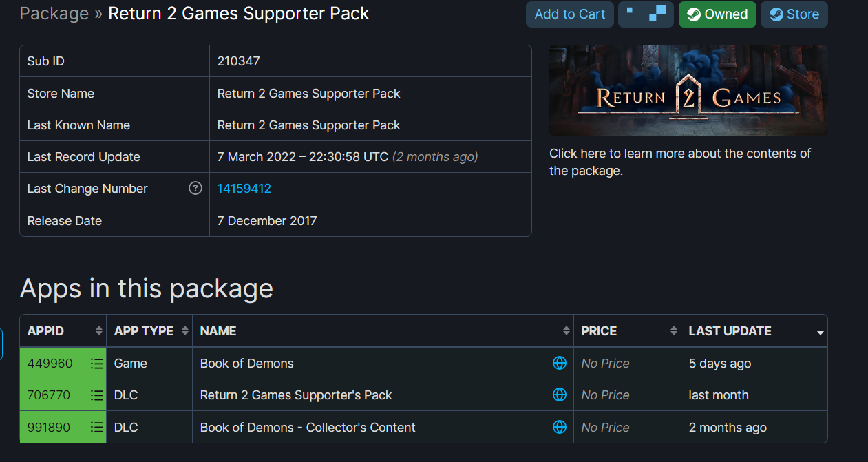Open change number 14159412 link

click(x=244, y=189)
